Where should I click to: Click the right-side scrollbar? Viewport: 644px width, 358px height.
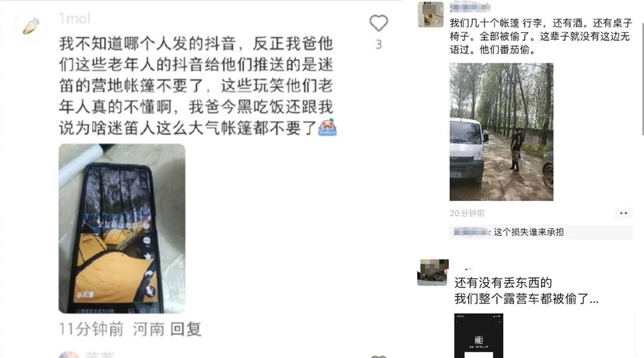642,78
